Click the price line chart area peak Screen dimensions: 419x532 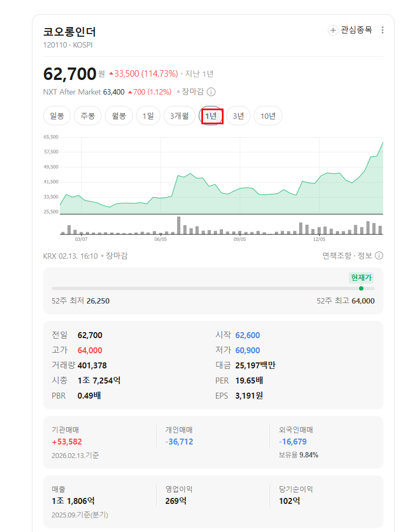pyautogui.click(x=382, y=143)
